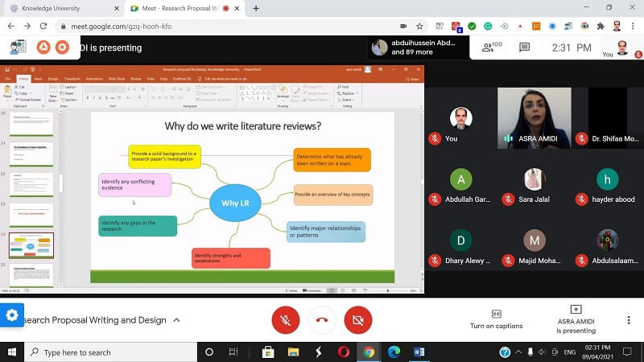
Task: Switch the ENG input language
Action: click(569, 352)
